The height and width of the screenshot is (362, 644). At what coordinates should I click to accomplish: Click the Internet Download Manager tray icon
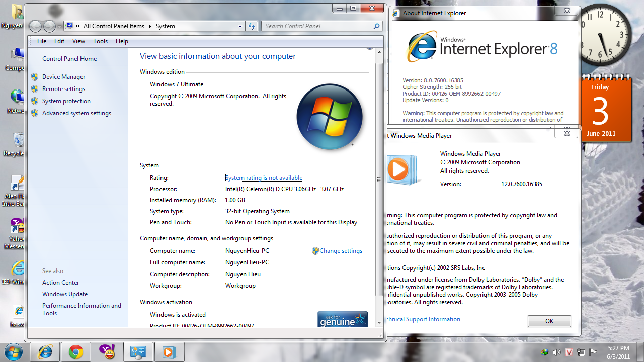pyautogui.click(x=544, y=352)
